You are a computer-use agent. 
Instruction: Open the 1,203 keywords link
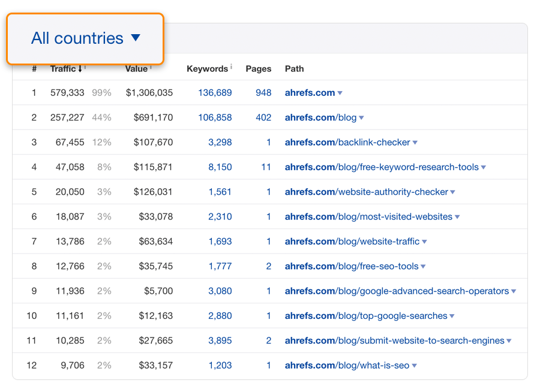click(x=220, y=365)
